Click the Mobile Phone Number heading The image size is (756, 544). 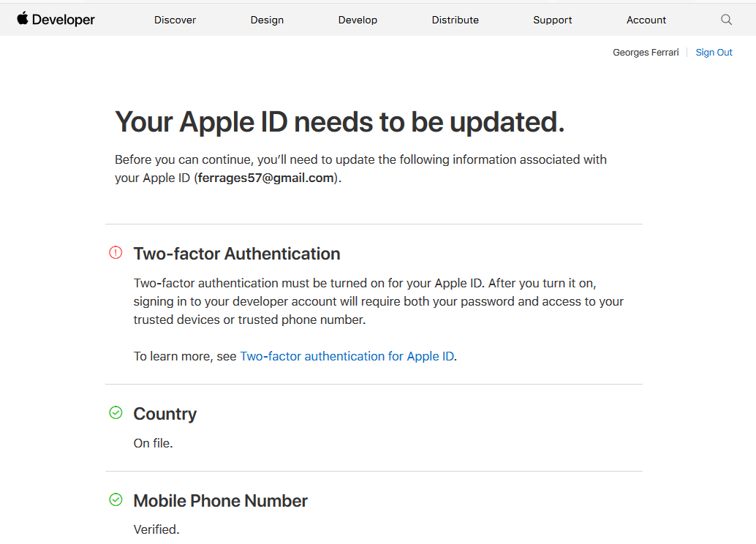[x=220, y=501]
